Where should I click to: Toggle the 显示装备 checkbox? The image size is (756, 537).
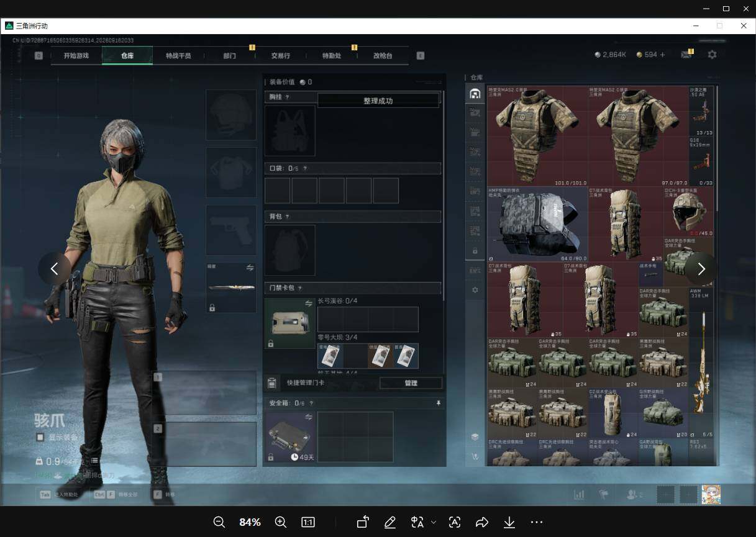pos(40,437)
